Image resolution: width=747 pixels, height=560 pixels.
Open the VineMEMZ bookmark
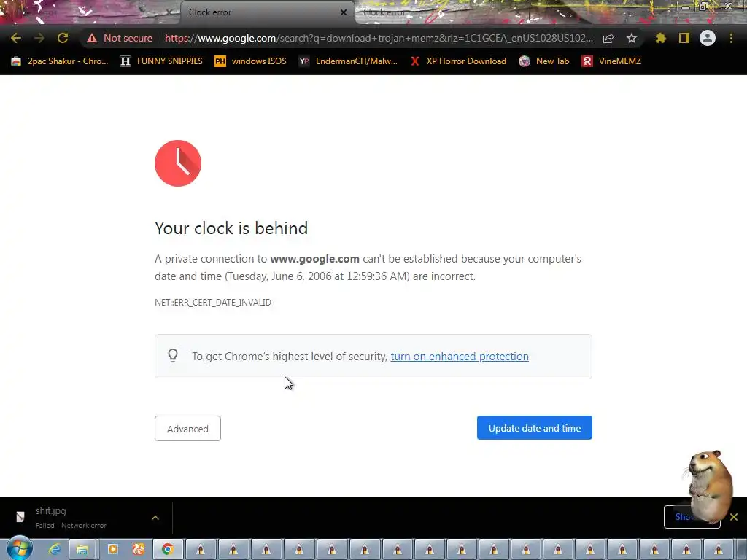click(611, 61)
